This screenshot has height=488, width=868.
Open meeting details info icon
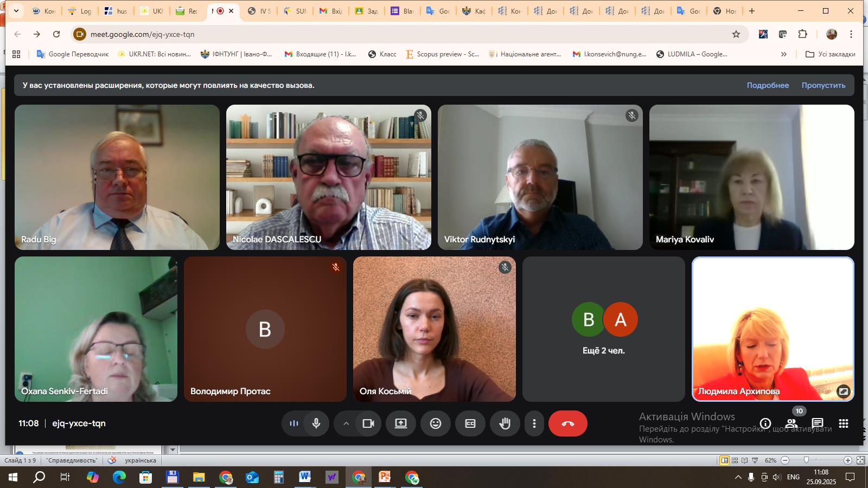tap(765, 423)
